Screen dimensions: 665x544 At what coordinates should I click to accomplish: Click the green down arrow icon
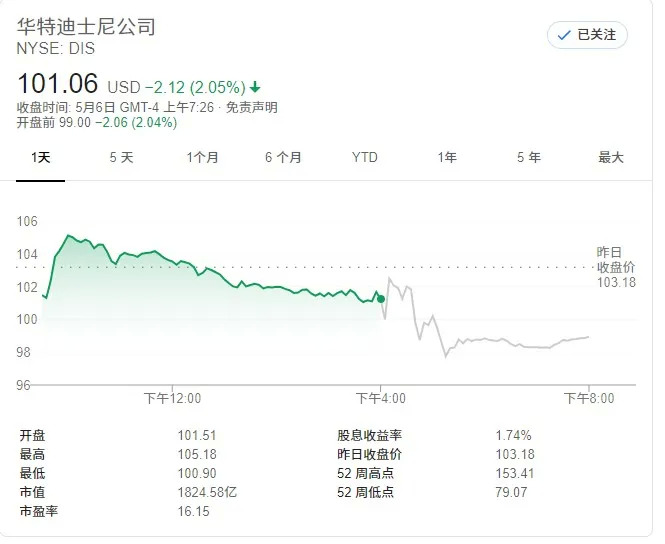[x=255, y=86]
